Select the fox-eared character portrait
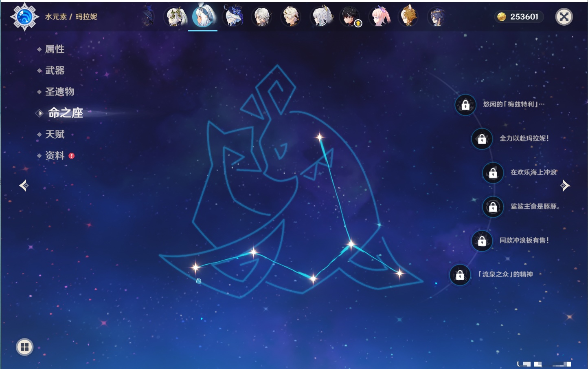The width and height of the screenshot is (588, 369). 408,17
